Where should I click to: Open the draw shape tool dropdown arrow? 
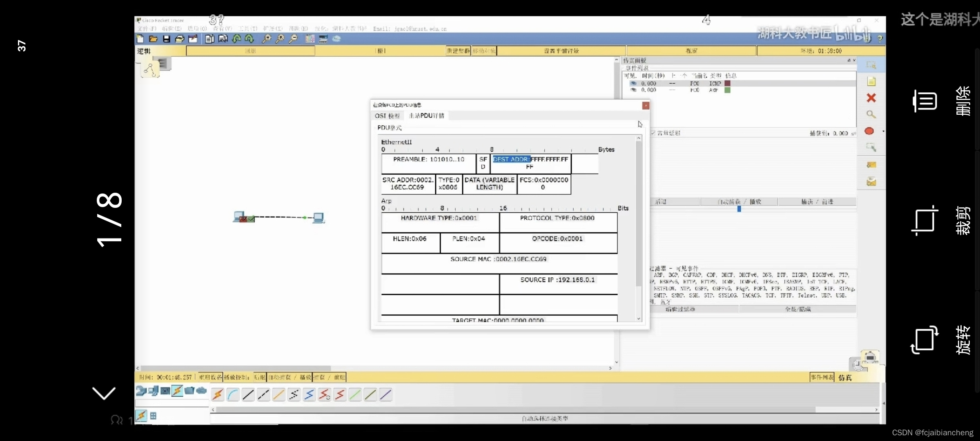click(883, 131)
